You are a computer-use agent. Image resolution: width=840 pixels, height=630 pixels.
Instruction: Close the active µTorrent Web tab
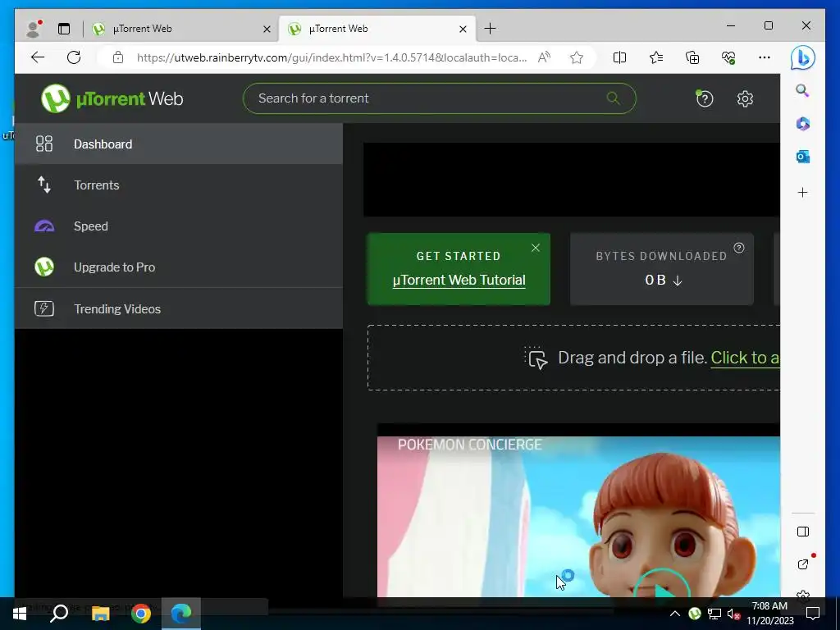coord(463,29)
